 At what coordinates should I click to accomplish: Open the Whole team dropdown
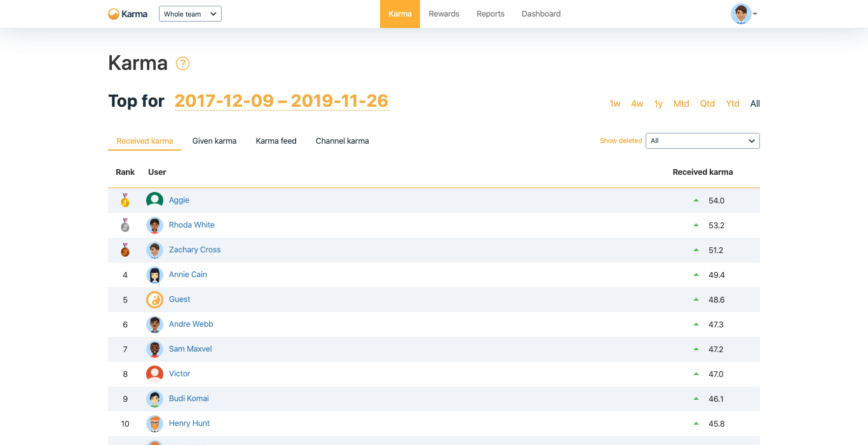click(x=190, y=14)
